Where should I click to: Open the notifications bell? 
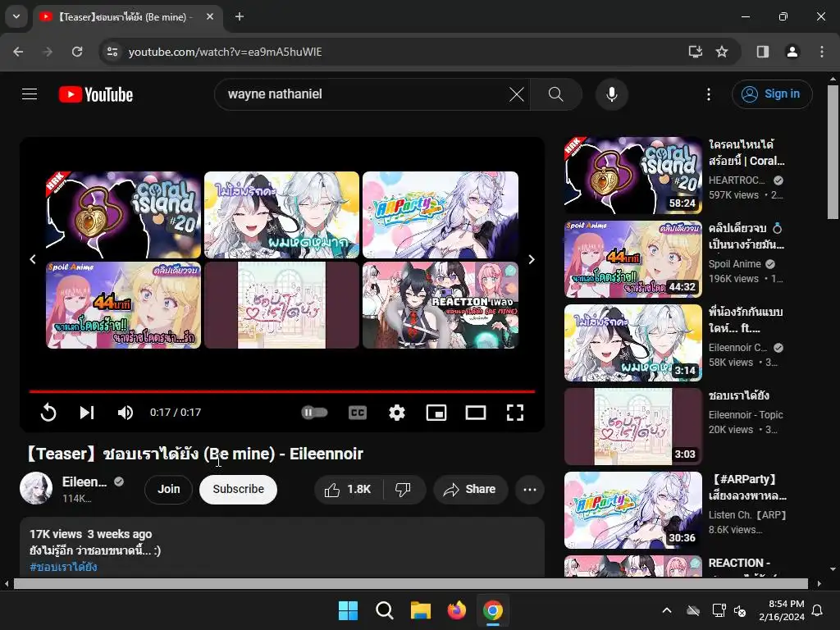click(x=818, y=610)
